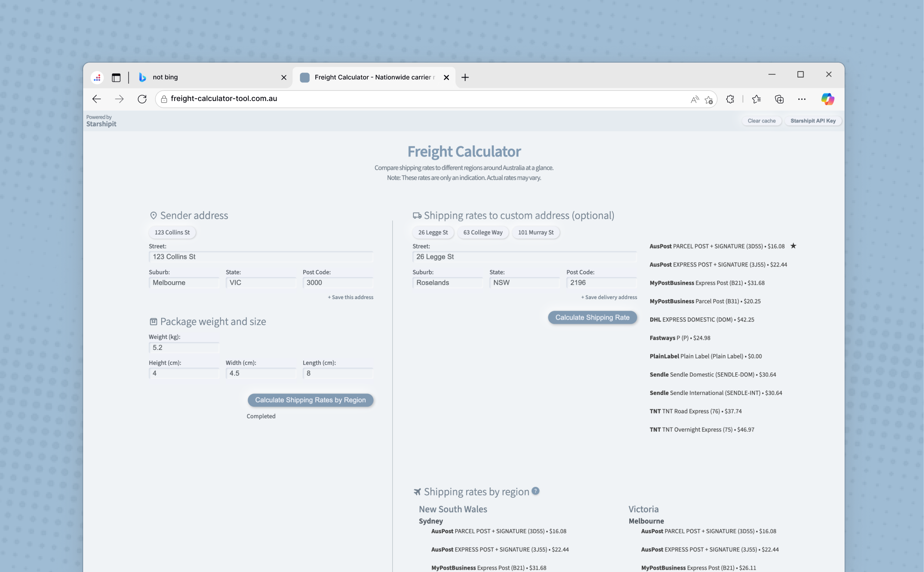Click the Height (cm) field
The height and width of the screenshot is (572, 924).
click(x=184, y=373)
